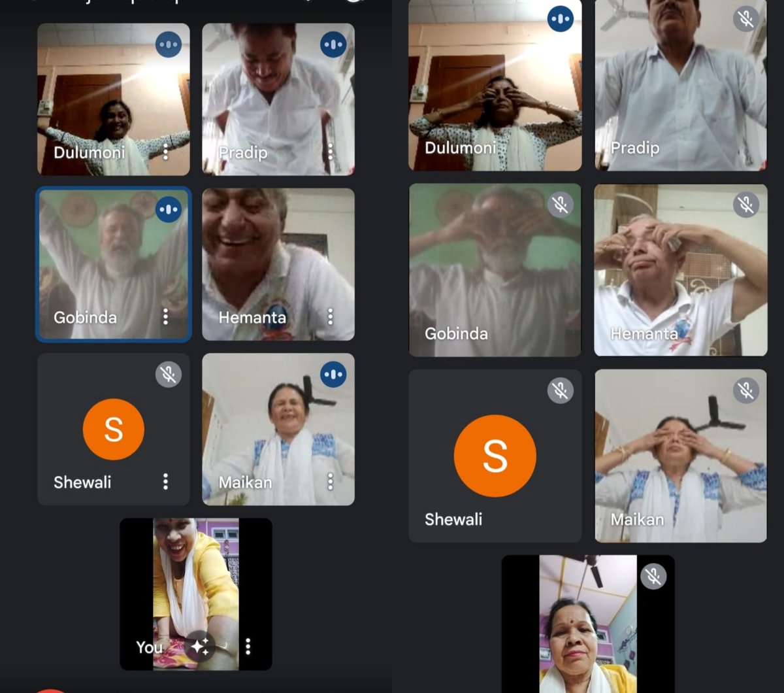This screenshot has width=784, height=693.
Task: Open Pradip's three-dot options menu
Action: tap(330, 152)
